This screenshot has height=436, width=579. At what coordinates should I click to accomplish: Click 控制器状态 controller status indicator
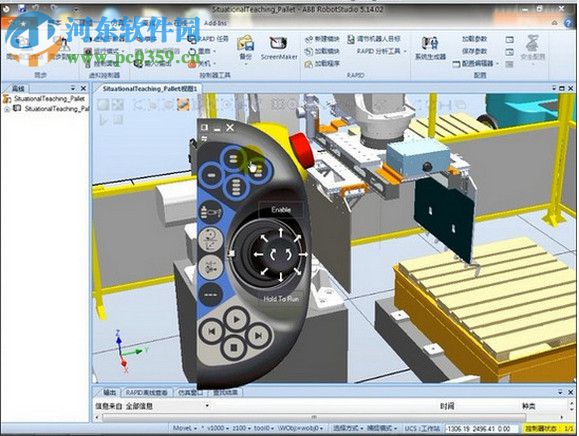click(549, 428)
